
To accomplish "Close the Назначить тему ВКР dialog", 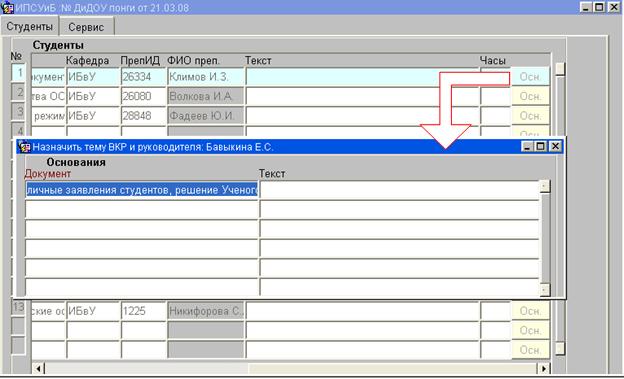I will tap(555, 147).
